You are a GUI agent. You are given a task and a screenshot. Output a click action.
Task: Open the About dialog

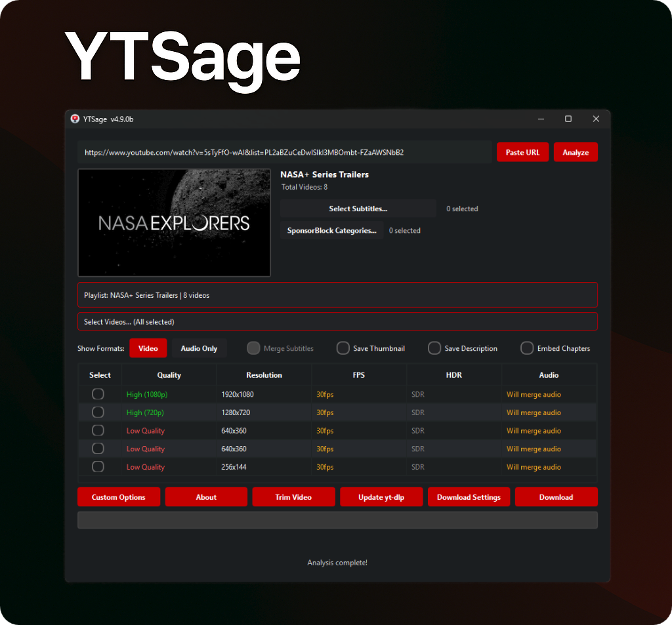[206, 497]
